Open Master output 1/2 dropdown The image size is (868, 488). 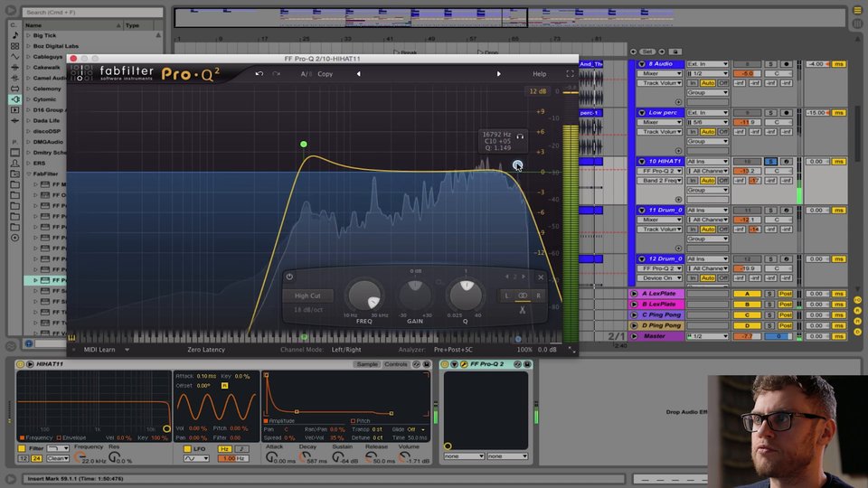[707, 336]
